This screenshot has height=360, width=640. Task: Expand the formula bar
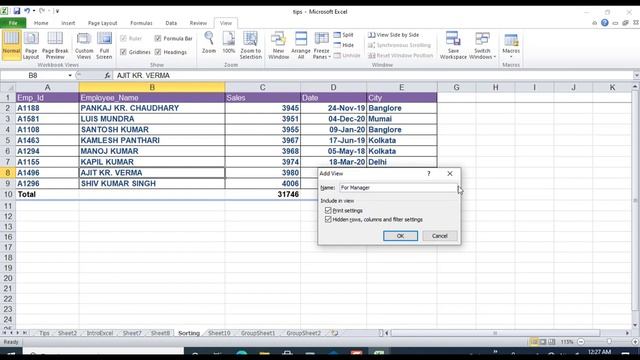[636, 76]
